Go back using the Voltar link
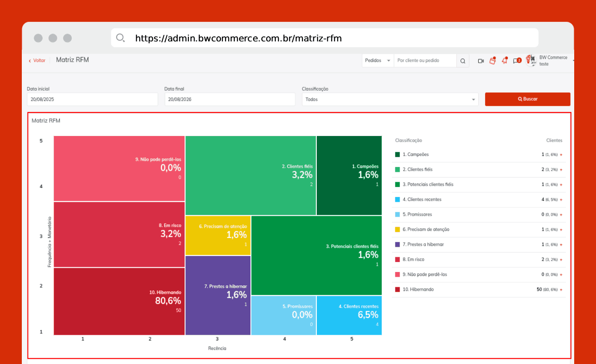 (x=37, y=61)
